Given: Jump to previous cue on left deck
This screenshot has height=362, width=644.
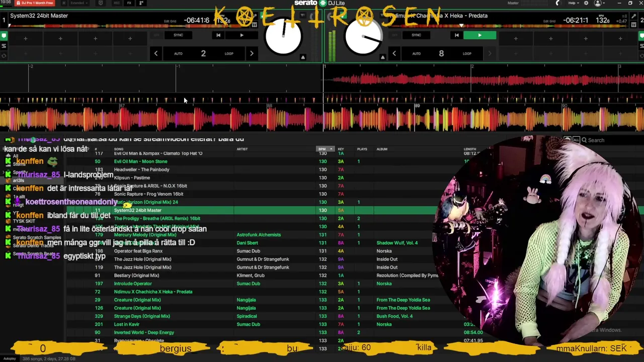Looking at the screenshot, I should (218, 35).
